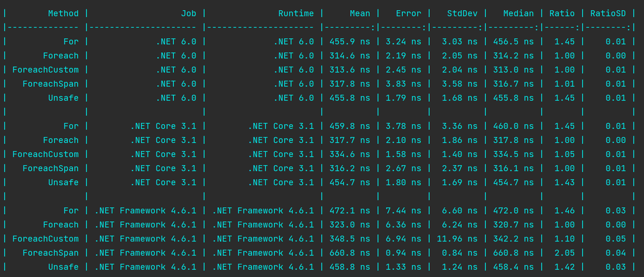Click the 'Job' column header
Image resolution: width=644 pixels, height=277 pixels.
coord(188,13)
